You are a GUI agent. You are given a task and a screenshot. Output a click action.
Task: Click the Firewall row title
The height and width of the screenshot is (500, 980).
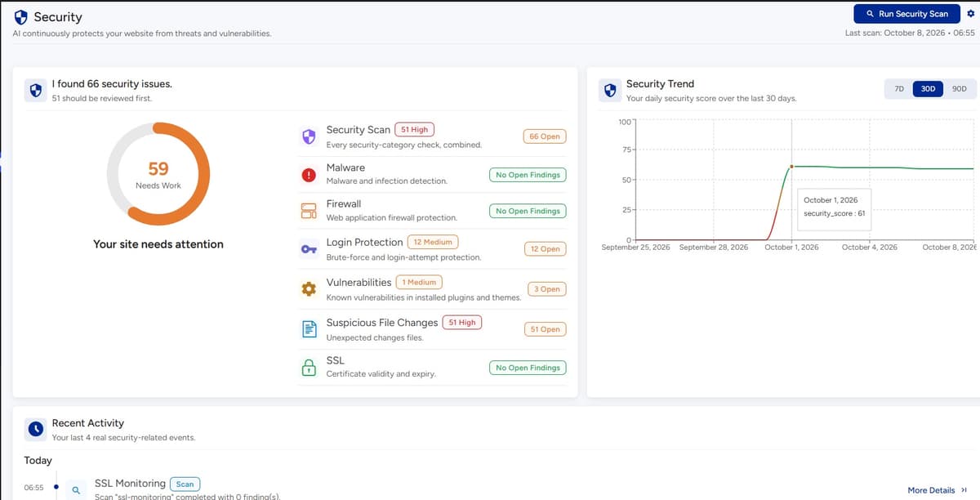pos(344,203)
